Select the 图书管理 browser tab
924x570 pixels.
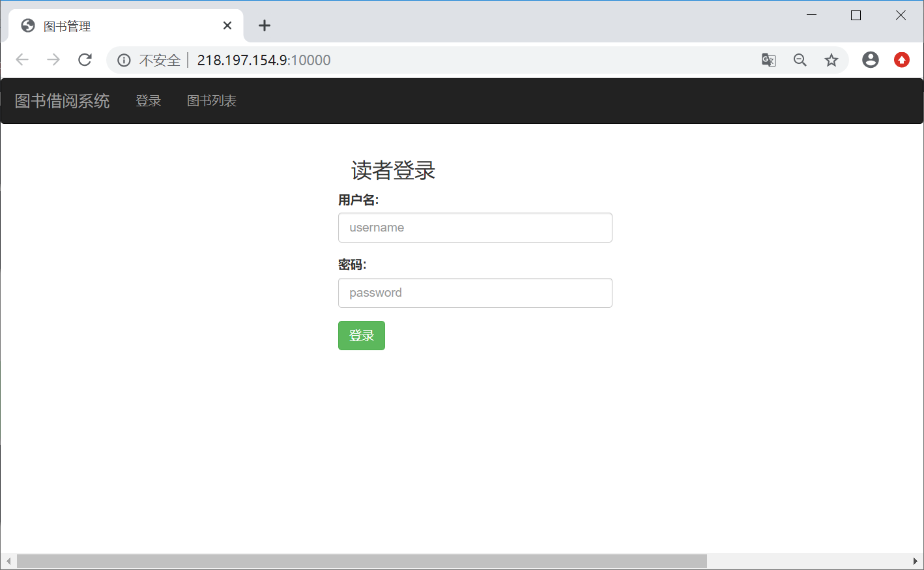[x=126, y=26]
